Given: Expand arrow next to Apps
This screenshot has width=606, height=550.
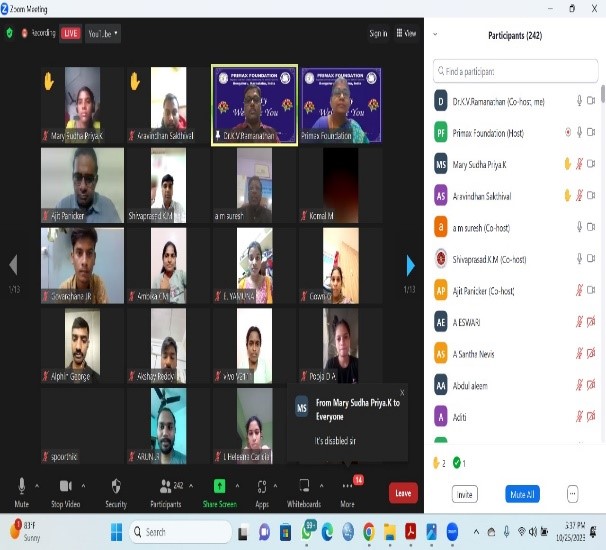Looking at the screenshot, I should click(x=276, y=485).
